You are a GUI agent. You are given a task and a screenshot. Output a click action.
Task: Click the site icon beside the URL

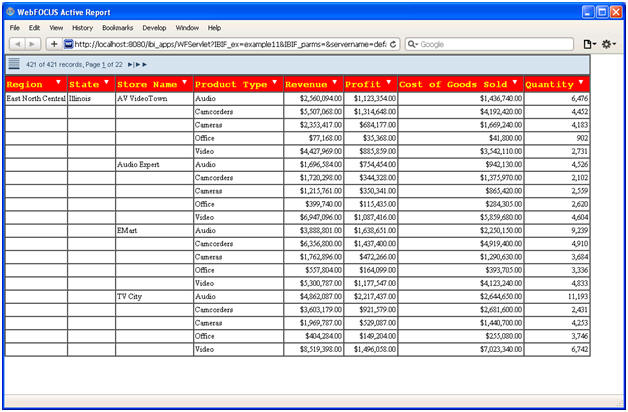(68, 44)
